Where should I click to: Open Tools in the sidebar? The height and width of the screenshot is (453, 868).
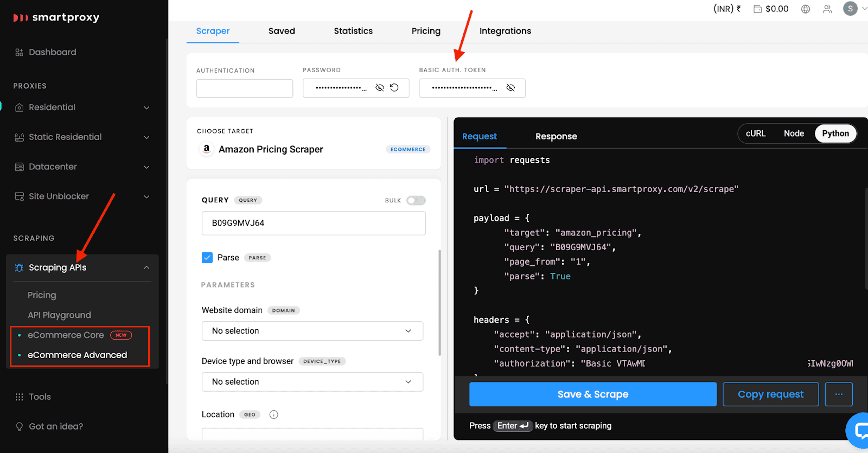(x=40, y=397)
